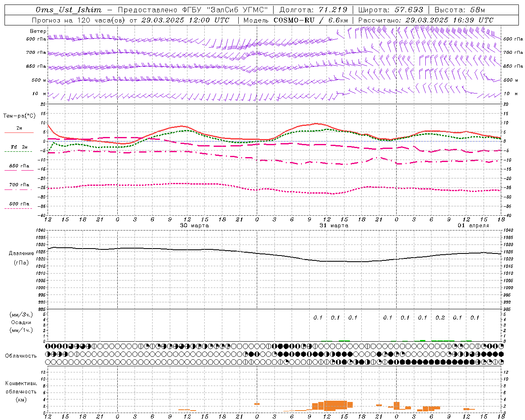Click the Td 2м dew point legend label
The height and width of the screenshot is (420, 525).
19,147
